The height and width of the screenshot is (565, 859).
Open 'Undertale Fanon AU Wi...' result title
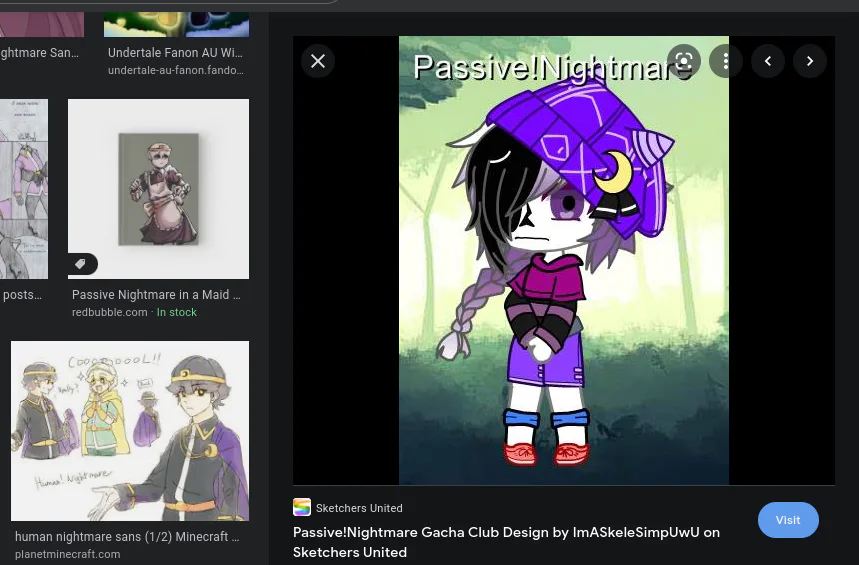click(175, 53)
